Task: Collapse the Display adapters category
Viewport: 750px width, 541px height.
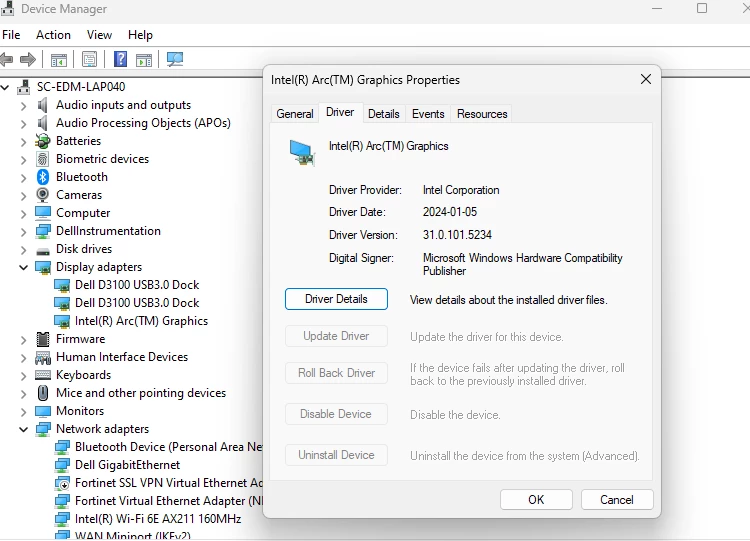Action: (23, 267)
